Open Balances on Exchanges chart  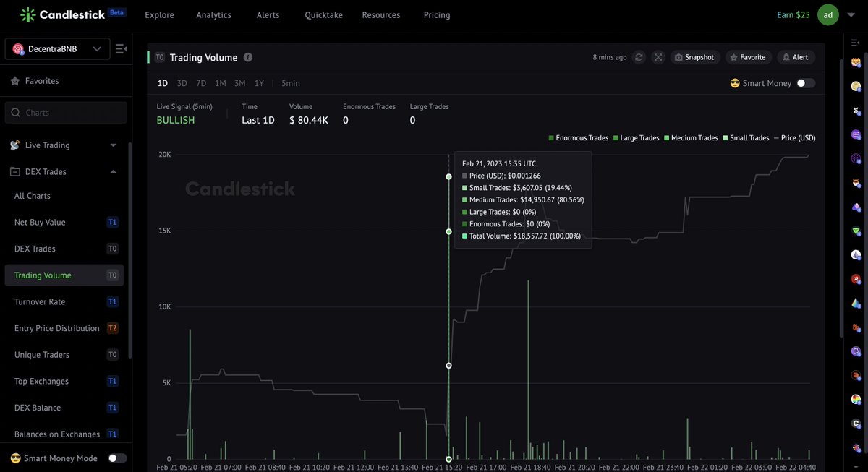tap(64, 434)
